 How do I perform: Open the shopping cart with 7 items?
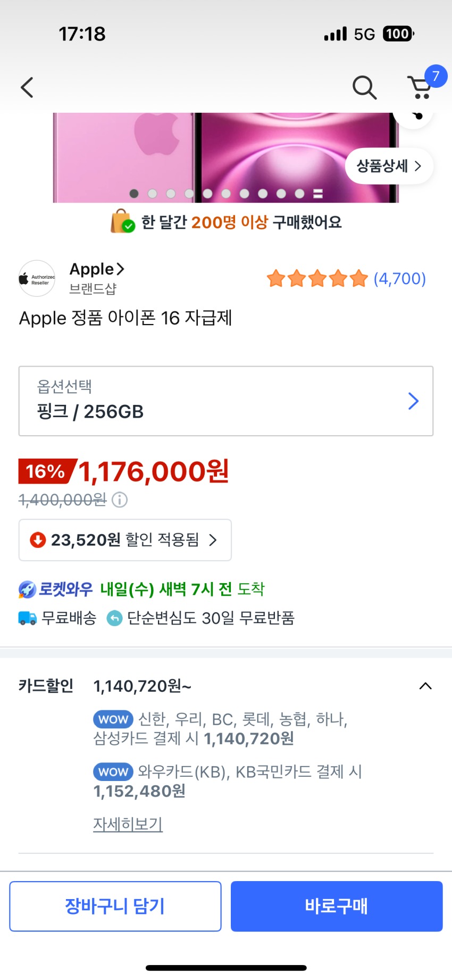[422, 86]
